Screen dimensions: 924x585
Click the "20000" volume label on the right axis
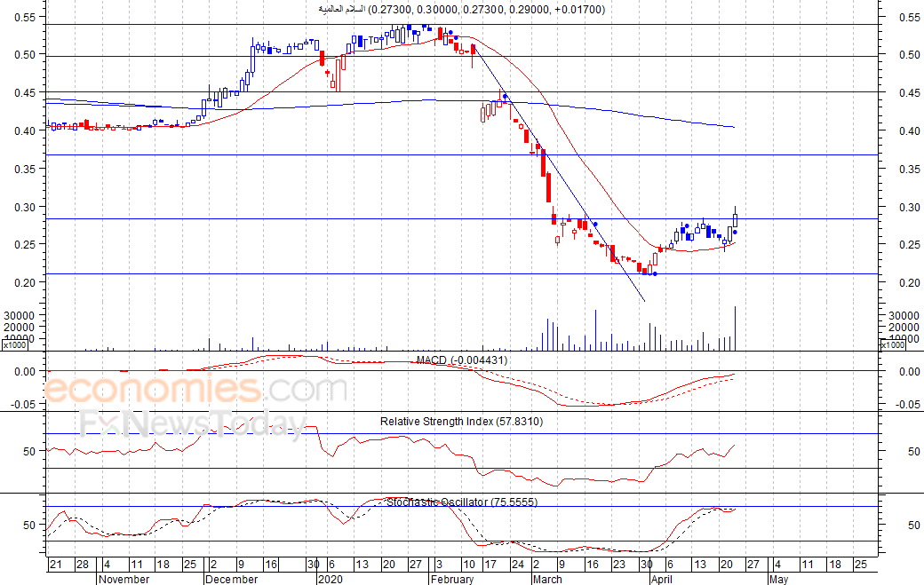tap(904, 328)
